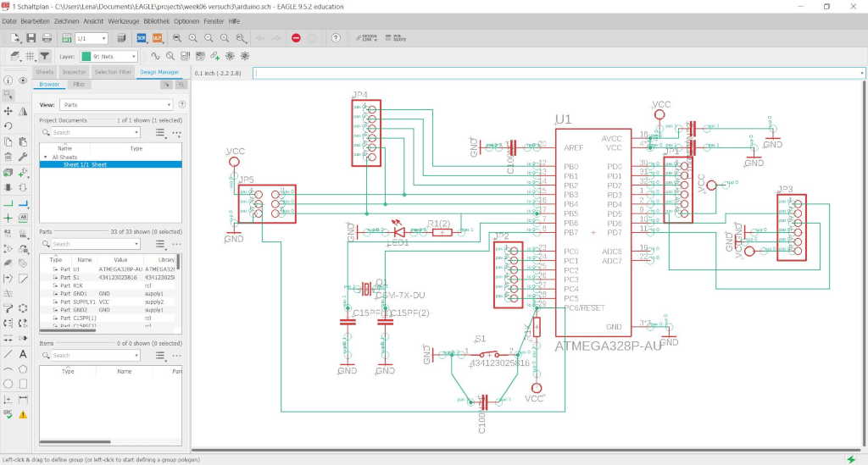Screen dimensions: 868x465
Task: Click the orange ULP run icon
Action: tap(157, 38)
